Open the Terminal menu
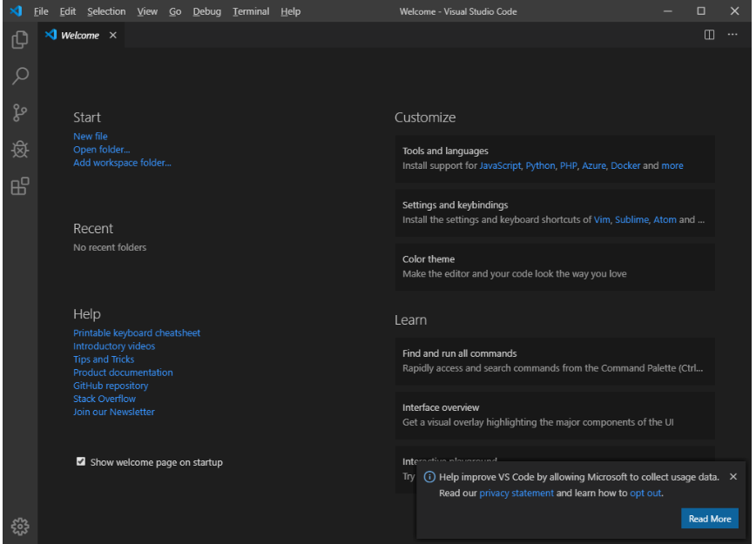The image size is (756, 544). pos(251,11)
